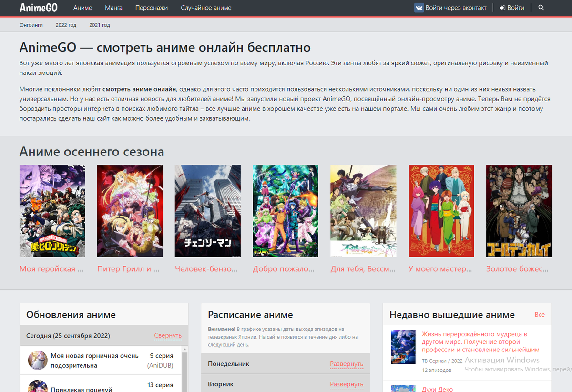Open the Добро пожало... poster thumbnail
572x392 pixels.
[286, 211]
